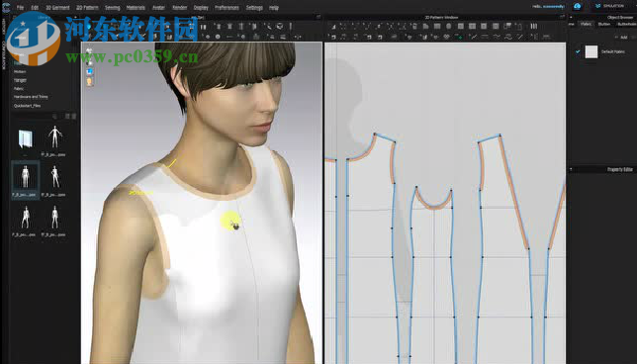Open the Settings menu

(x=254, y=7)
